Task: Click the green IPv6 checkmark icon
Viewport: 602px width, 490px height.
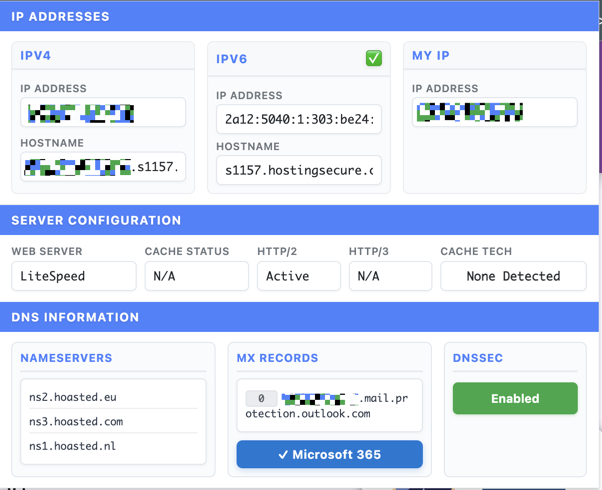Action: click(373, 59)
